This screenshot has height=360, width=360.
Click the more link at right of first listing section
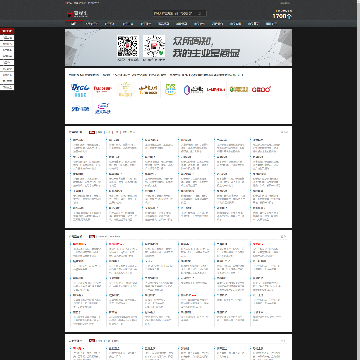(284, 132)
